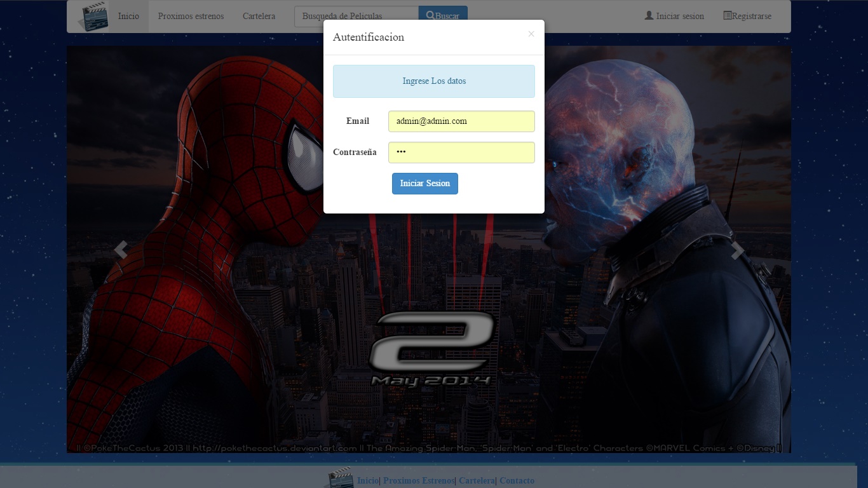
Task: Click the Buscar search button
Action: click(443, 17)
